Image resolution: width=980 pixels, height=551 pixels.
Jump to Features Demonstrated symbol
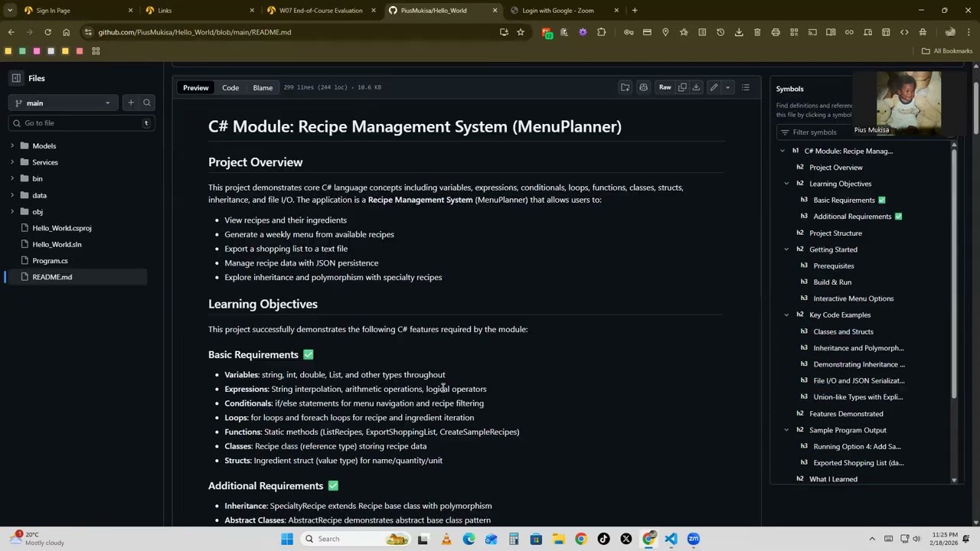[846, 414]
